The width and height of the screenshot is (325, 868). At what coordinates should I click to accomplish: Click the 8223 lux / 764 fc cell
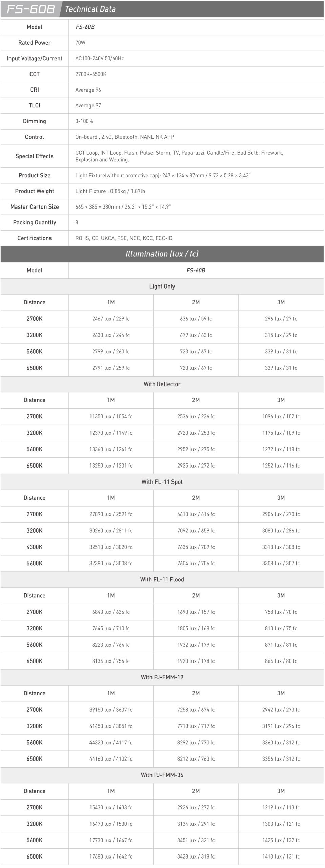tap(111, 645)
